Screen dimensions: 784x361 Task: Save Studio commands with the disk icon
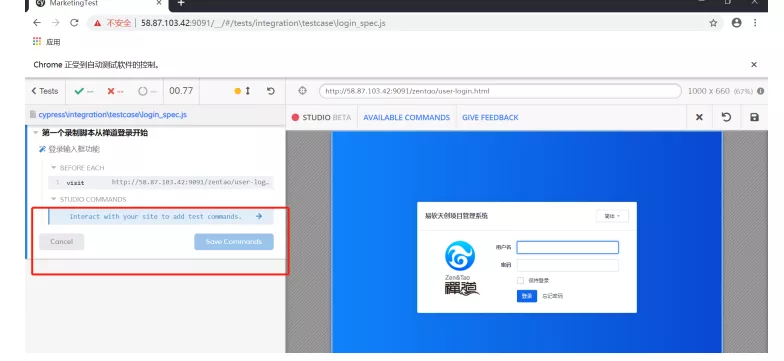point(754,117)
